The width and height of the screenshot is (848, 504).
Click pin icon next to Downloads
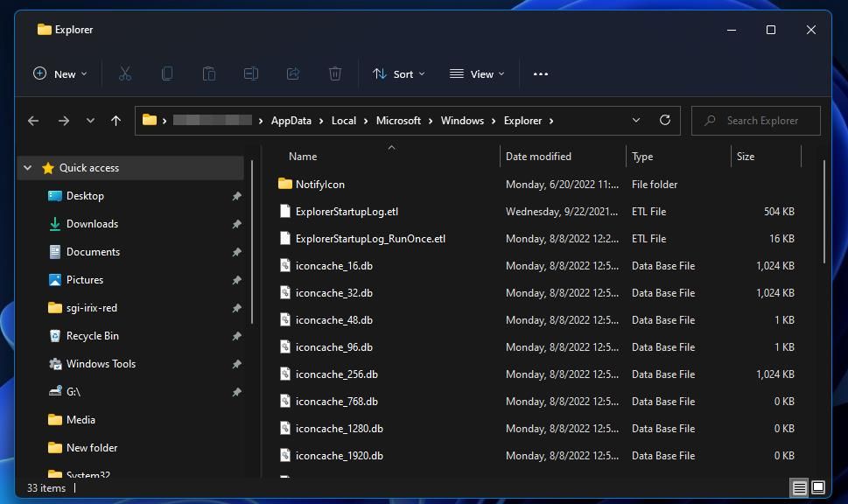point(236,224)
